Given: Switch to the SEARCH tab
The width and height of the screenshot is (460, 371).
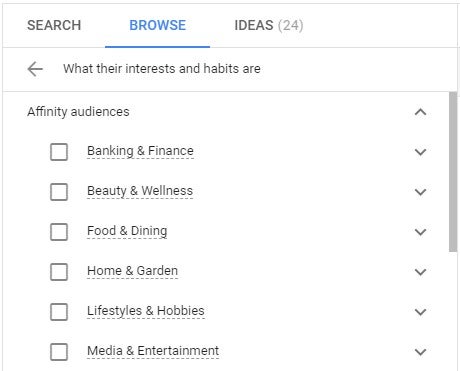Looking at the screenshot, I should (x=54, y=25).
